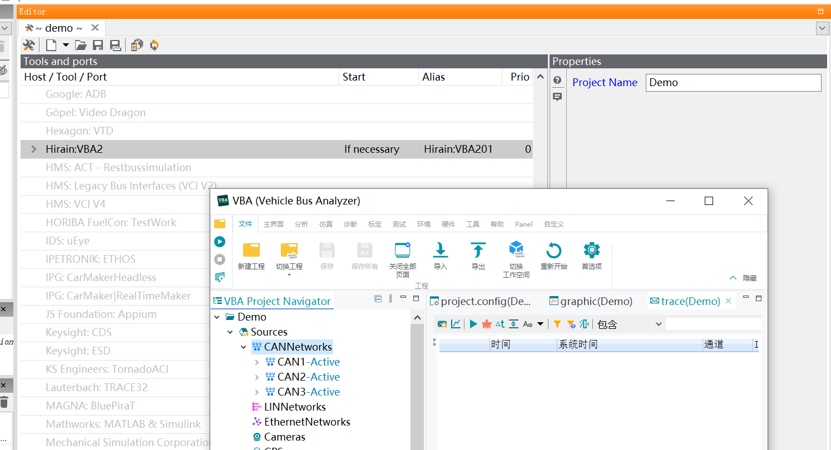Select the Google: ADB row
This screenshot has height=450, width=831.
click(277, 94)
